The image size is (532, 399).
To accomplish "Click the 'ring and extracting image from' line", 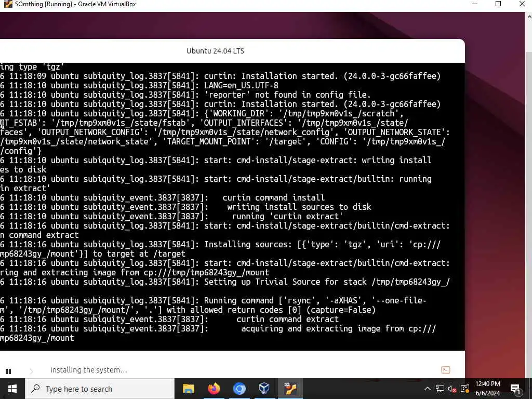I will click(135, 272).
